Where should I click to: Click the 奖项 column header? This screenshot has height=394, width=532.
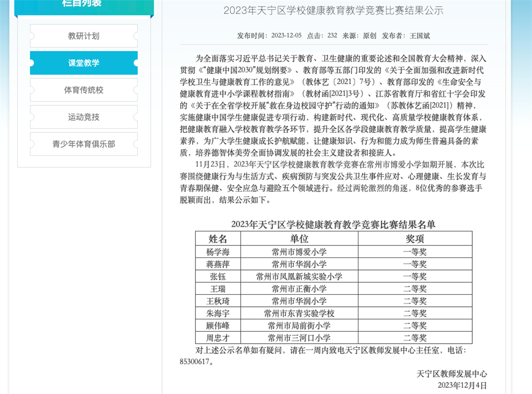pos(415,239)
